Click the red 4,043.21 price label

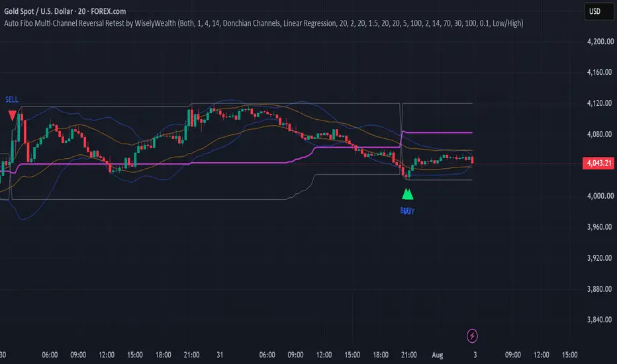coord(598,163)
